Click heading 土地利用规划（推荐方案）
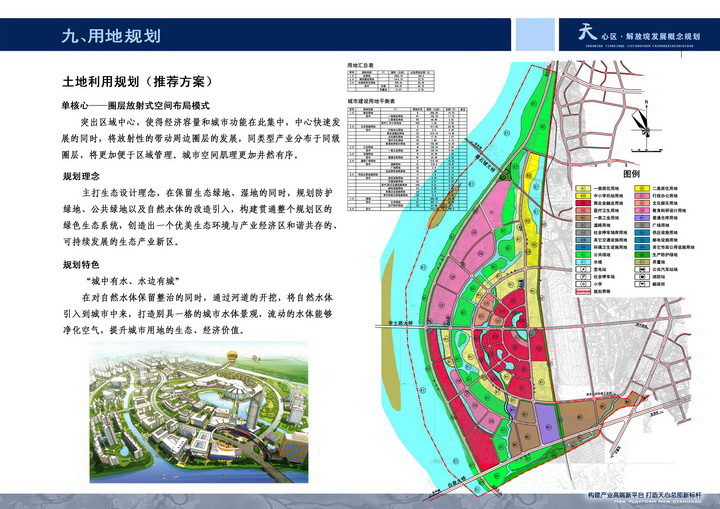 [138, 82]
